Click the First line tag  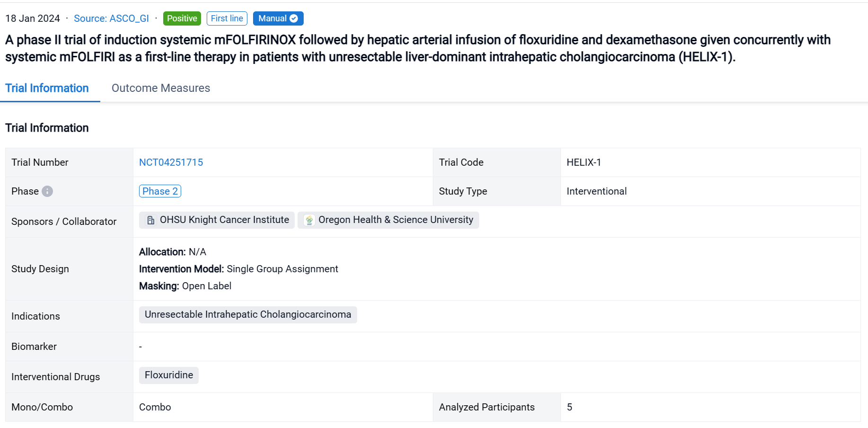pos(227,18)
